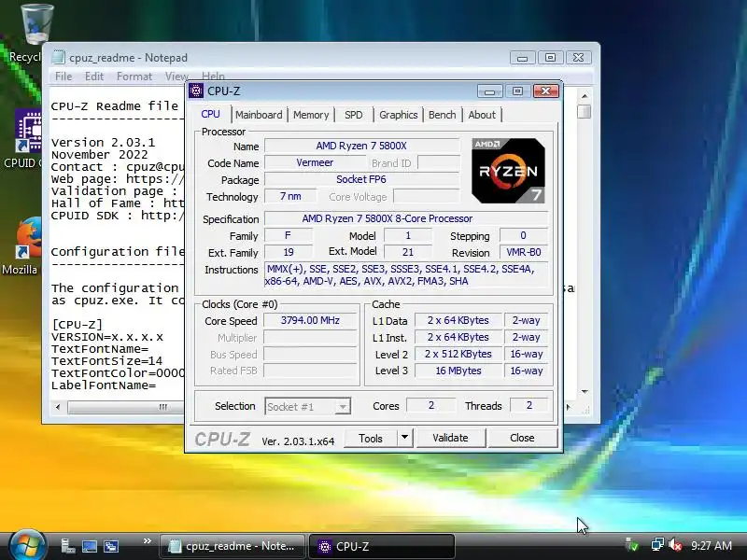This screenshot has height=560, width=747.
Task: Click the Cores value field
Action: point(431,405)
